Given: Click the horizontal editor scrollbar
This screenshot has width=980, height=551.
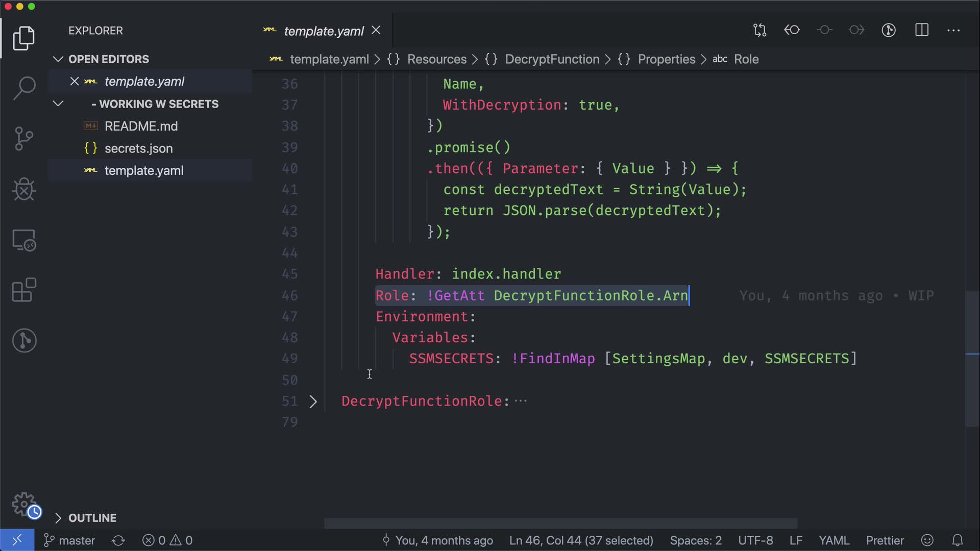Looking at the screenshot, I should pyautogui.click(x=560, y=523).
